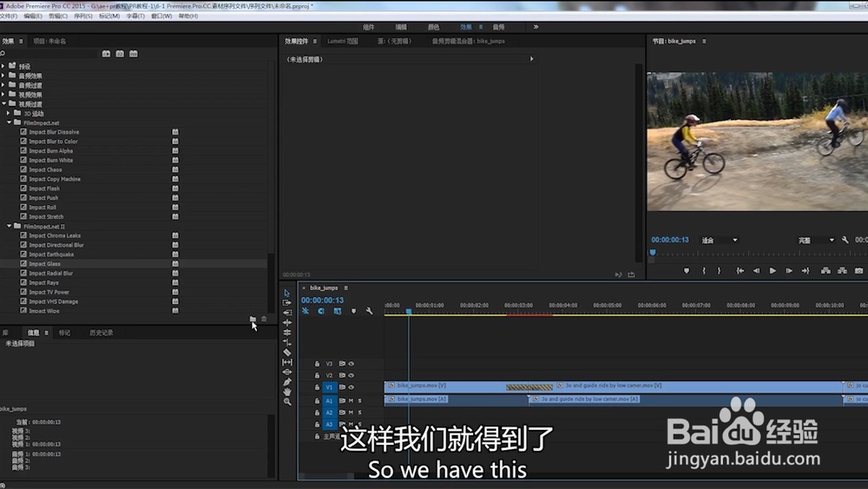This screenshot has height=489, width=868.
Task: Switch to the 历史记录 tab
Action: 102,333
